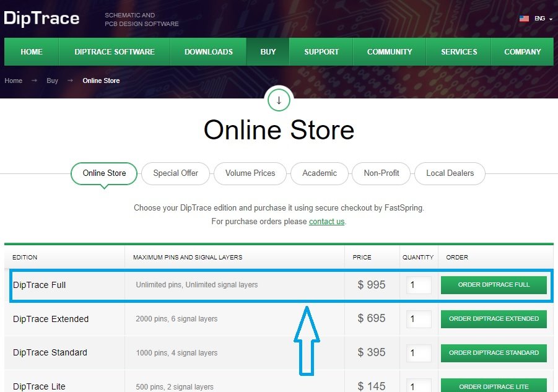Open the ENG language dropdown
558x392 pixels.
point(543,19)
